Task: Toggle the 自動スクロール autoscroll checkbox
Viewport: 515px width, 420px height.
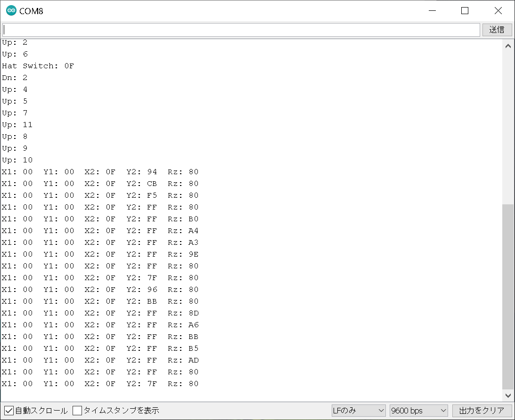Action: [x=9, y=411]
